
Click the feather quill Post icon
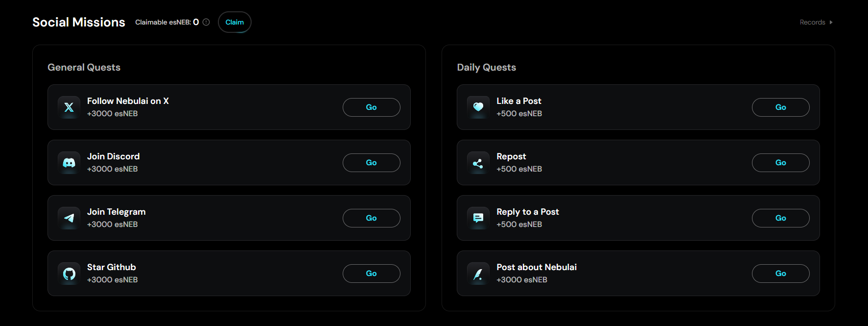click(478, 274)
